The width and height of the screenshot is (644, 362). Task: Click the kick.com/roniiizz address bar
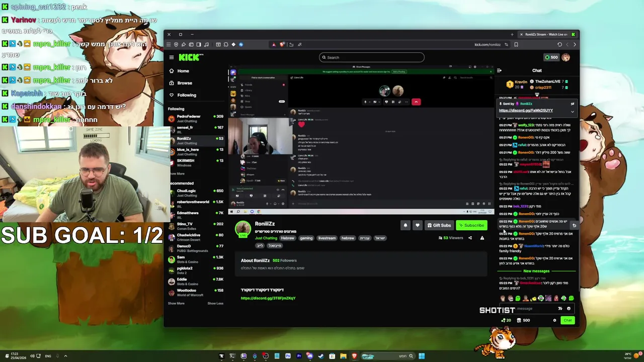click(x=488, y=44)
